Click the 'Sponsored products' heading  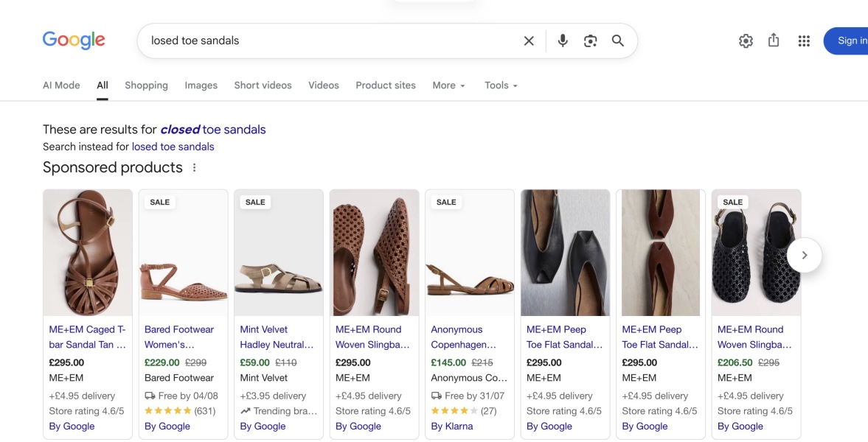(x=112, y=168)
